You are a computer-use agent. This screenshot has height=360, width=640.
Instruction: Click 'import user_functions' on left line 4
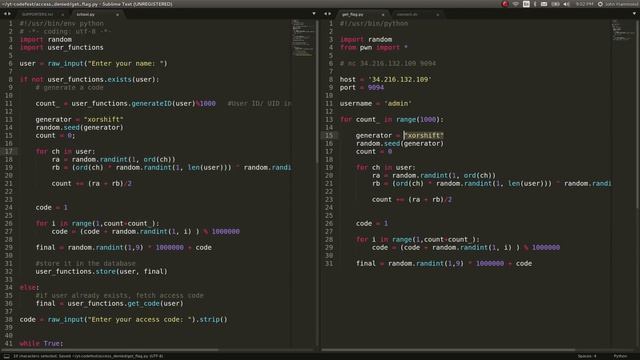61,48
